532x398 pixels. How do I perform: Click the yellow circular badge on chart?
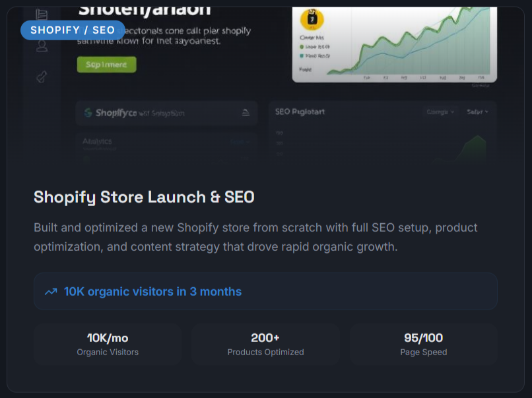(x=312, y=19)
